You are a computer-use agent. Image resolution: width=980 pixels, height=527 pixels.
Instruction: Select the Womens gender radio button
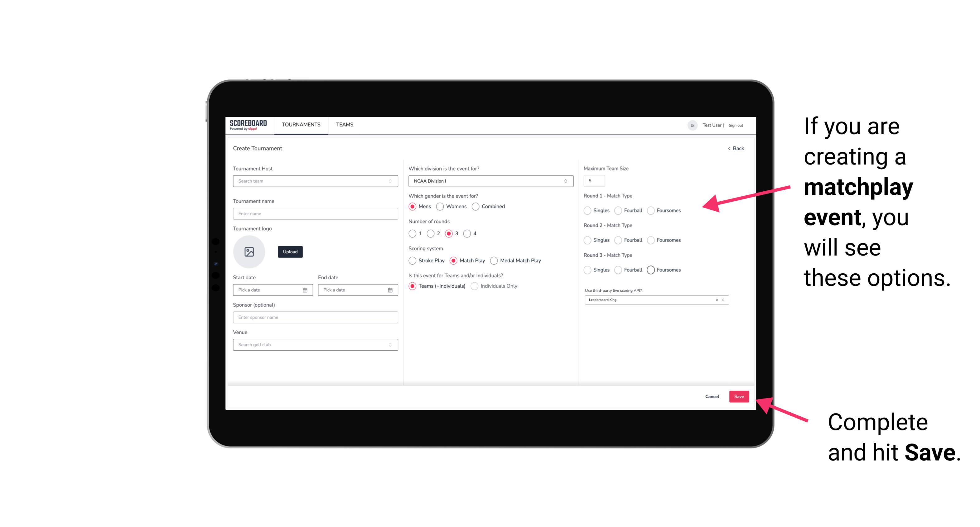[440, 206]
